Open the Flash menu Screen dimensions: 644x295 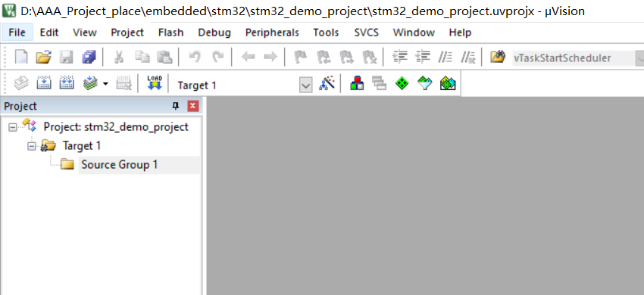[171, 33]
